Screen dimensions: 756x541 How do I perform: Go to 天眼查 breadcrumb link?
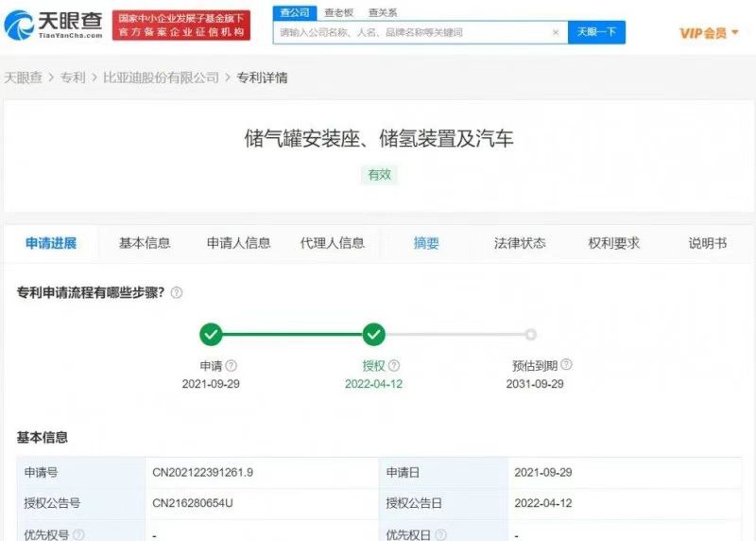tap(23, 78)
